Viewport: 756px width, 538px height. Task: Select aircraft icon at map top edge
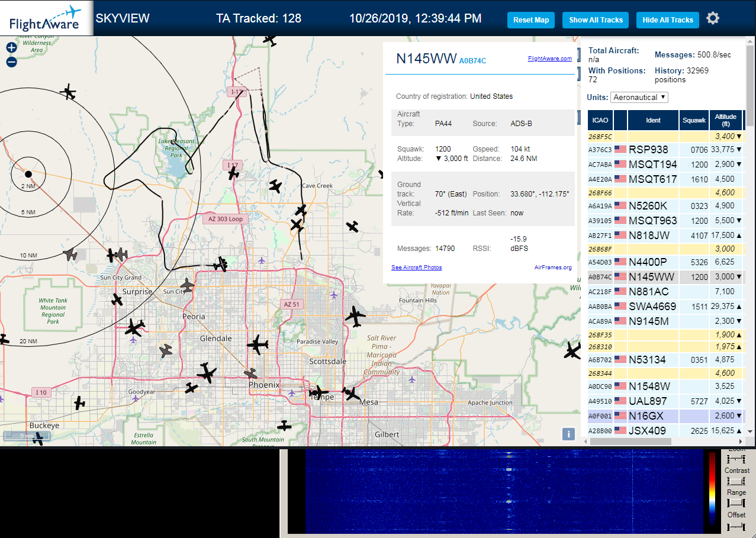(x=270, y=40)
